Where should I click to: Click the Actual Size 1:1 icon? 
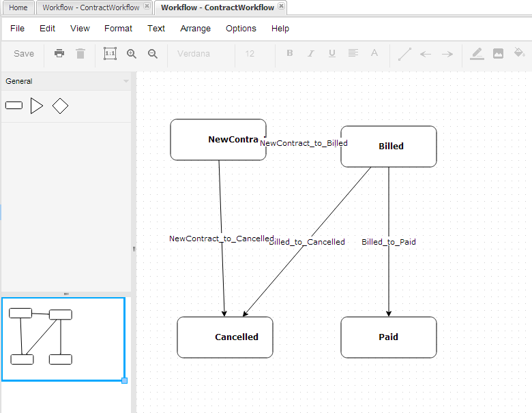(x=110, y=54)
